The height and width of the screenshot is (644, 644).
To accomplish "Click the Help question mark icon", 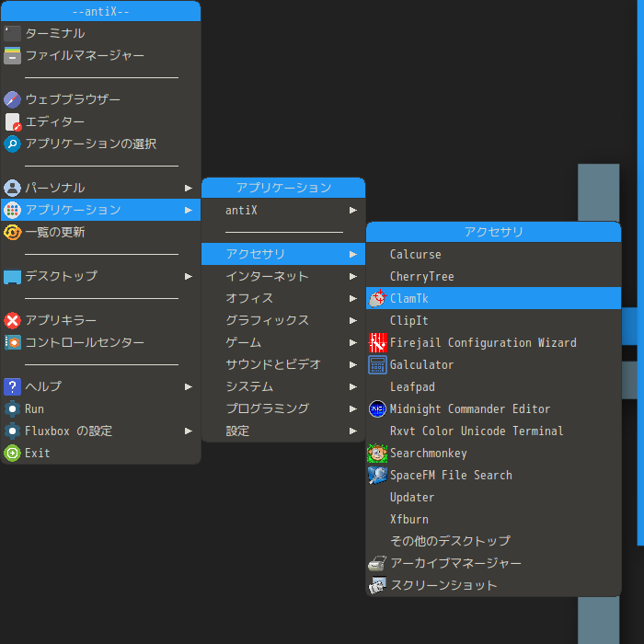I will [x=12, y=386].
